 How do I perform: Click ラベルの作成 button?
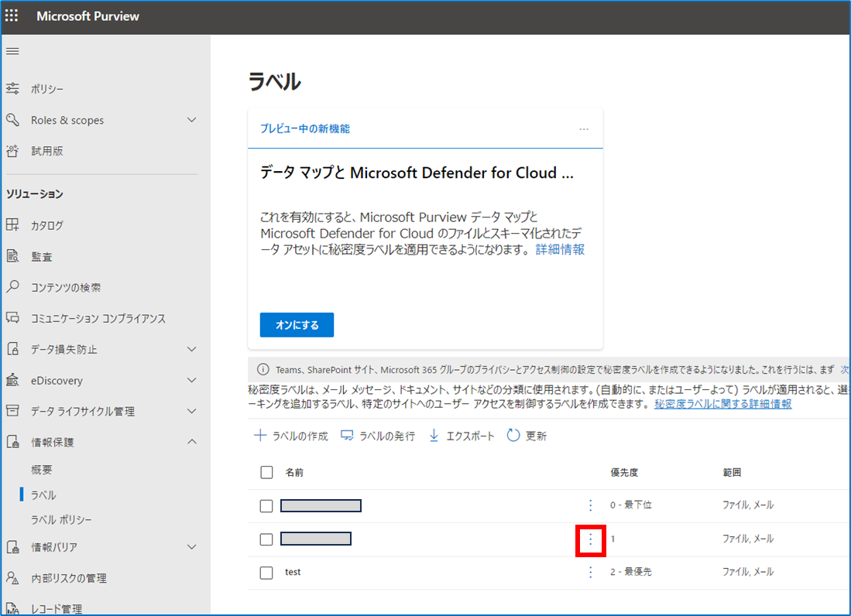tap(291, 436)
